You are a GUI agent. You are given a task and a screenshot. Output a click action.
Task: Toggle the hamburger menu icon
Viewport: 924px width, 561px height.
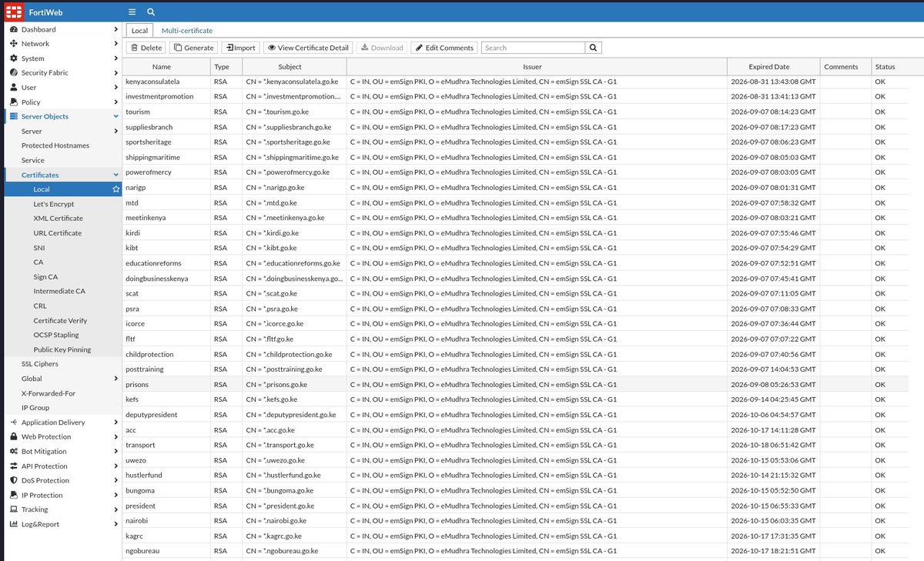tap(132, 12)
